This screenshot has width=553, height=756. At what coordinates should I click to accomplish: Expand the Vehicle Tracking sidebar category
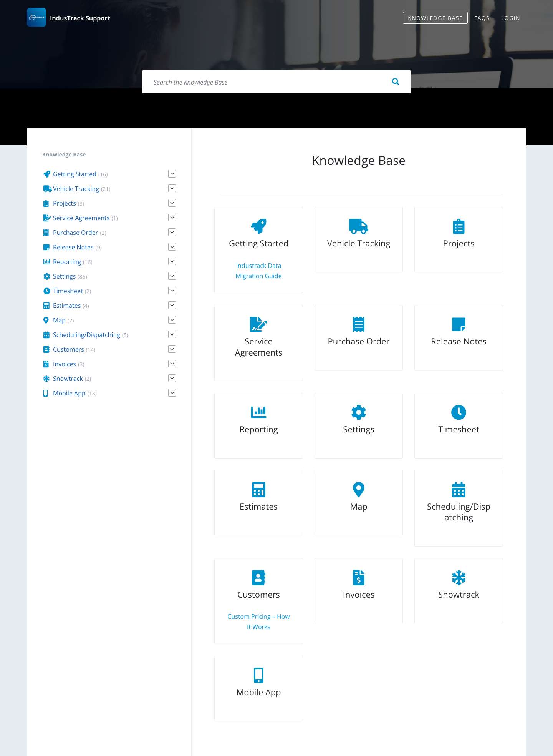172,188
